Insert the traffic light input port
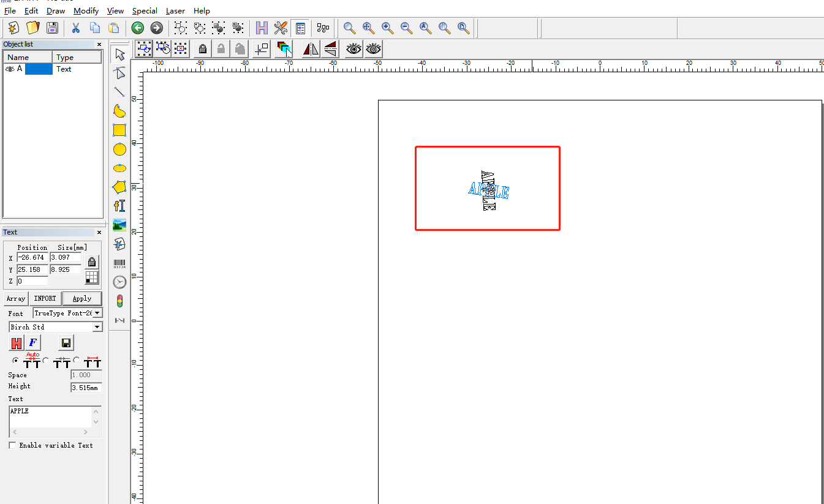Image resolution: width=824 pixels, height=504 pixels. click(x=119, y=301)
